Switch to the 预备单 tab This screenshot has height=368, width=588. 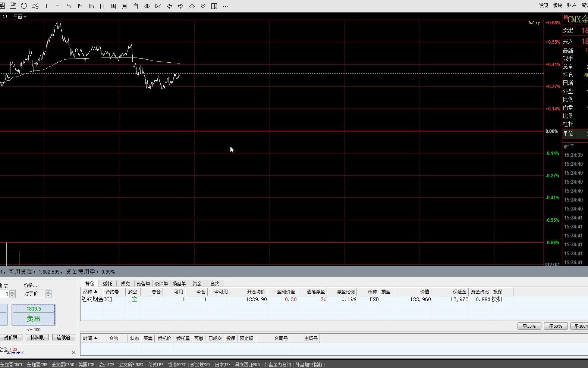[x=143, y=284]
